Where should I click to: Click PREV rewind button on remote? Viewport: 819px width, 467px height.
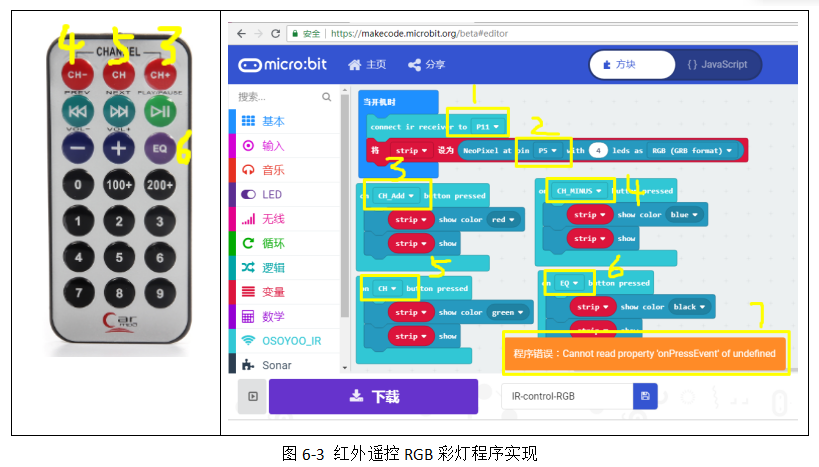coord(78,111)
